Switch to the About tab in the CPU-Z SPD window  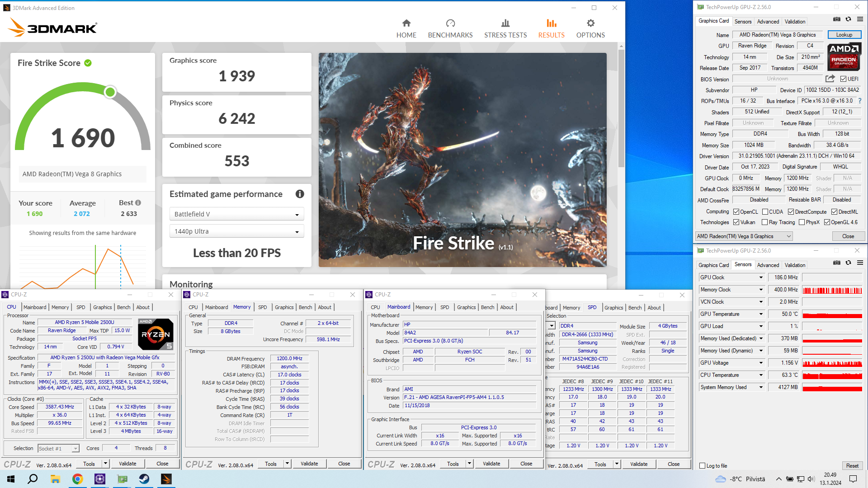click(654, 308)
